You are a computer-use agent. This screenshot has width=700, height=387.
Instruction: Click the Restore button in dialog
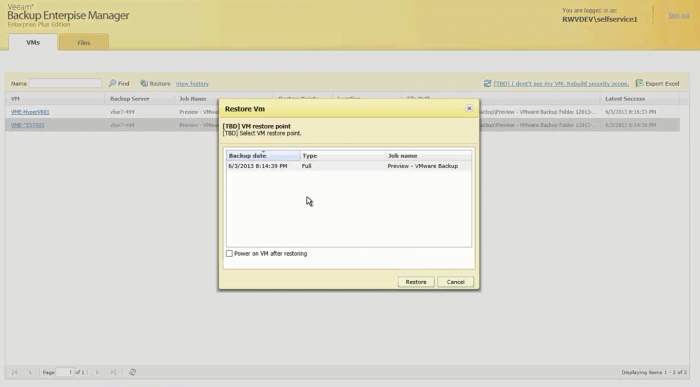(416, 282)
